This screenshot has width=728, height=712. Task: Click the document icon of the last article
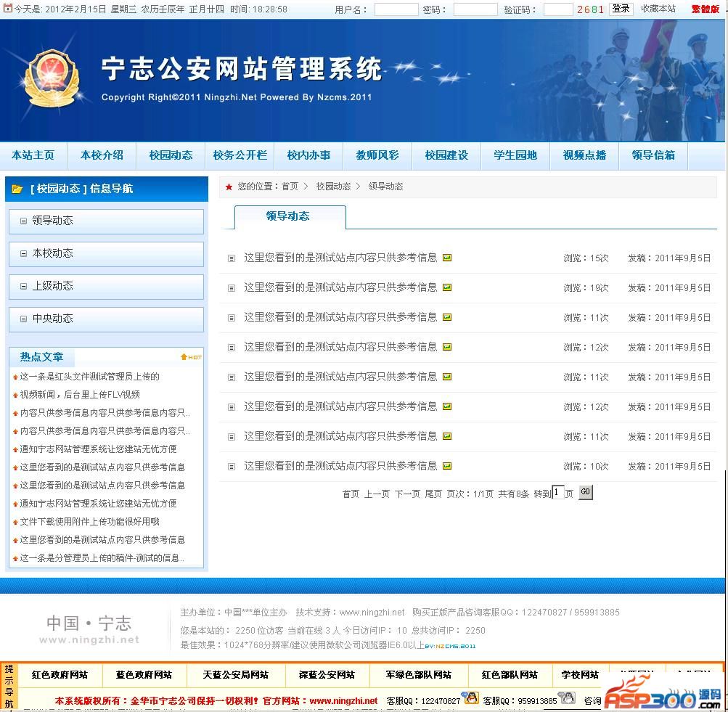click(x=232, y=467)
